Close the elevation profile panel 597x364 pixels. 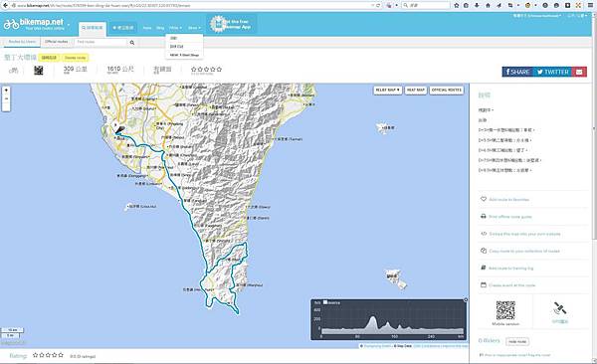tap(466, 300)
